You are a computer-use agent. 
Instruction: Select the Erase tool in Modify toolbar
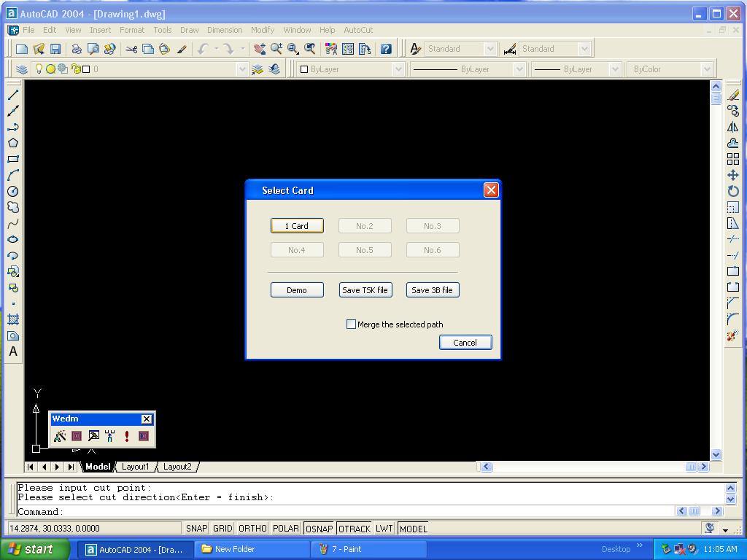733,96
